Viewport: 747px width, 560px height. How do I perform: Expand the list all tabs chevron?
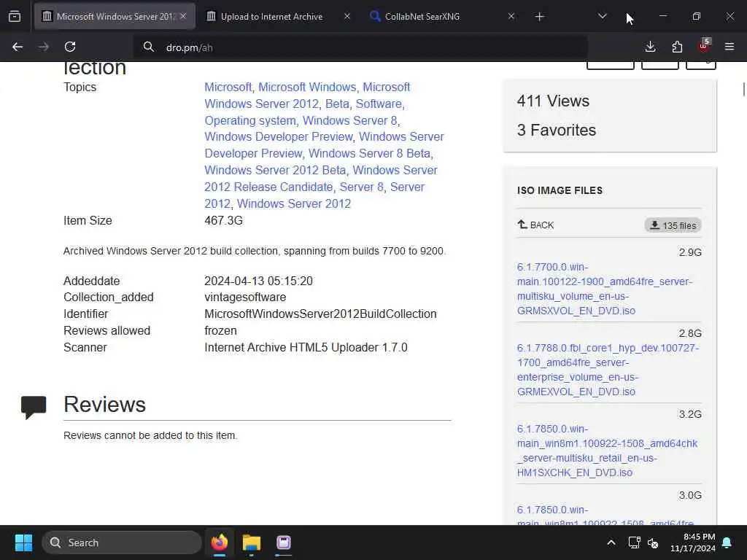pos(602,16)
